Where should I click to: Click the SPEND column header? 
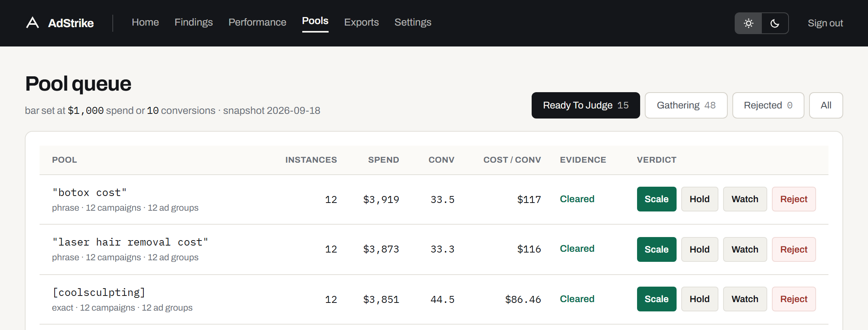click(384, 160)
